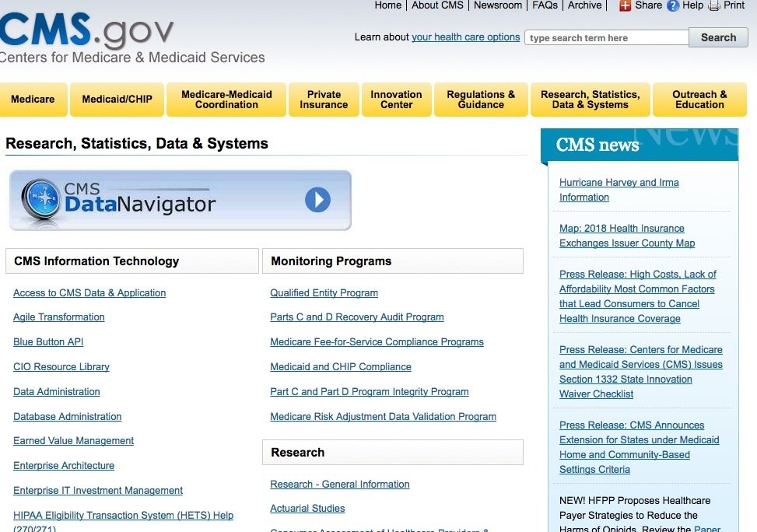Open Regulations & Guidance tab
Viewport: 757px width, 532px height.
pyautogui.click(x=481, y=100)
